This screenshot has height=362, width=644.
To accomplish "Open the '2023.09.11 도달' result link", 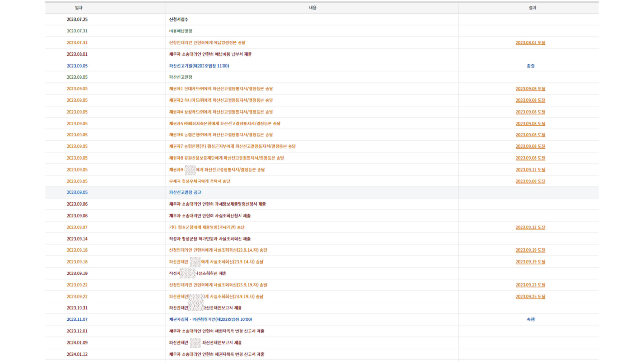I will [530, 169].
